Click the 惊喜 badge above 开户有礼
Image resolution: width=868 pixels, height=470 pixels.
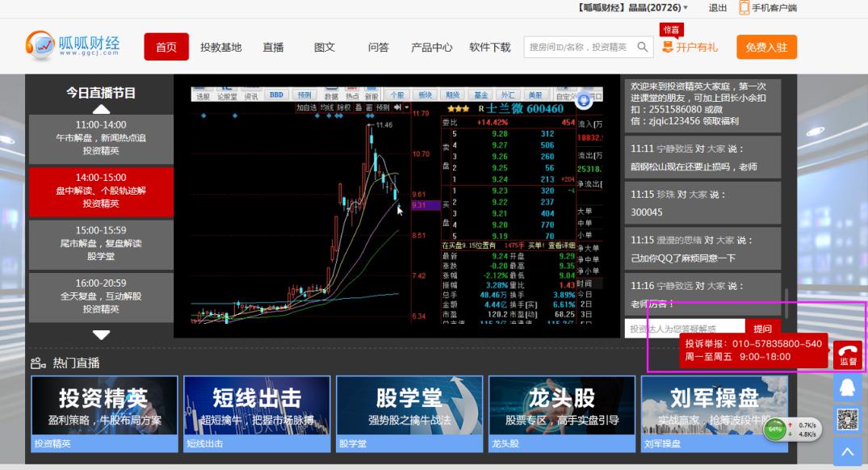coord(672,29)
